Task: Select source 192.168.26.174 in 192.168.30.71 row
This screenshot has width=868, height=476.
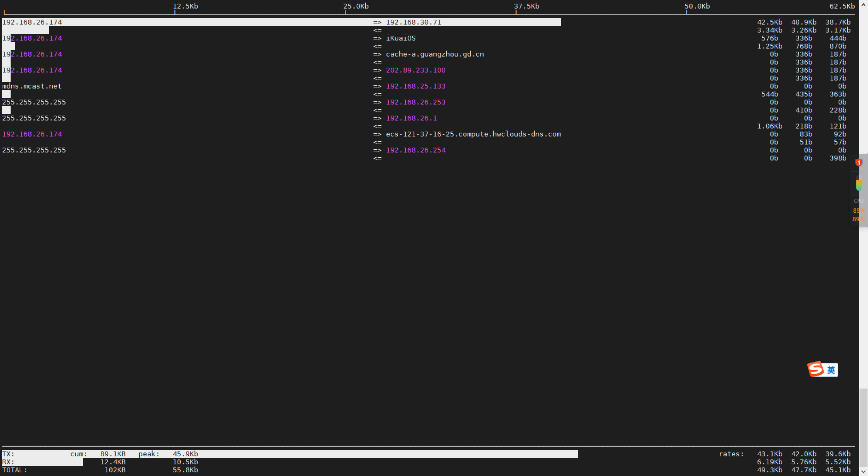Action: point(32,22)
